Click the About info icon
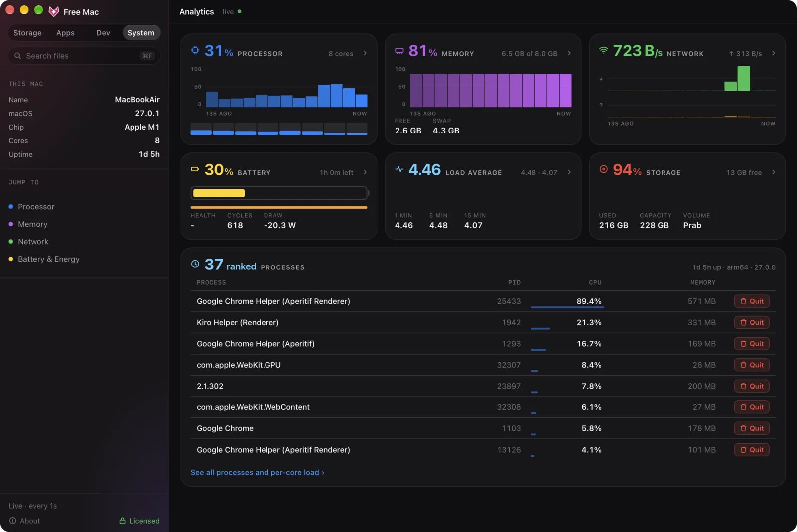The height and width of the screenshot is (532, 797). [x=13, y=521]
